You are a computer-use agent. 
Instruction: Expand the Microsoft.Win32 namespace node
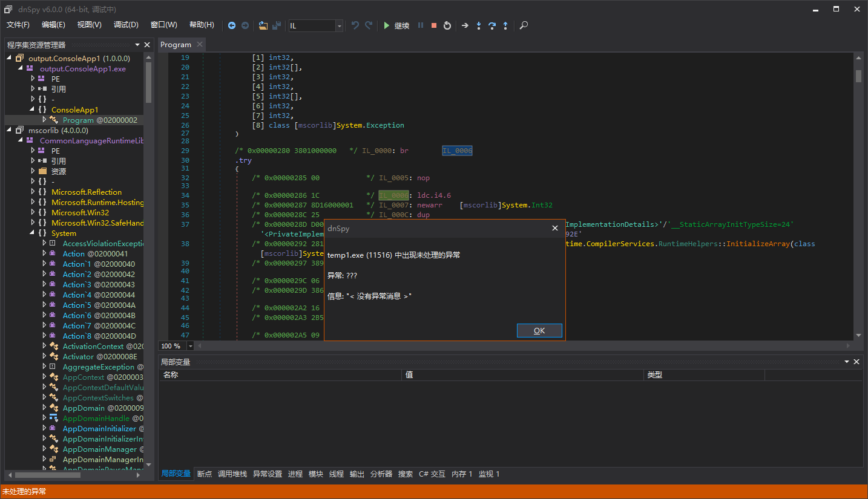tap(33, 212)
